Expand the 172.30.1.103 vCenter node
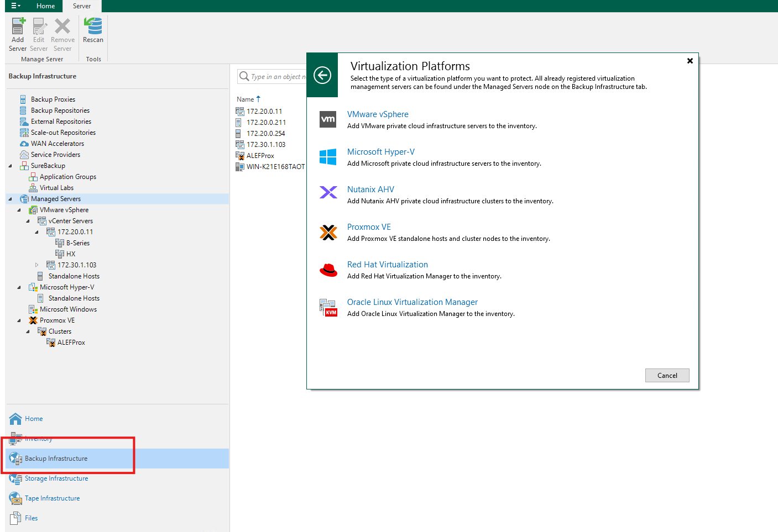 tap(36, 265)
